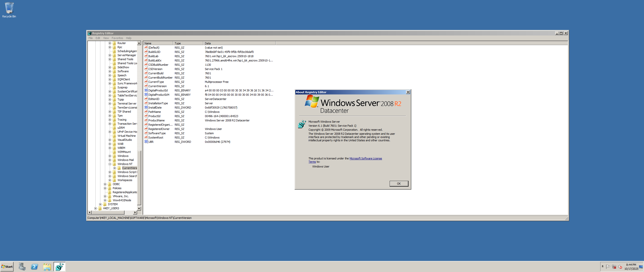Screen dimensions: 644x272
Task: Launch PowerShell from the taskbar
Action: (34, 267)
